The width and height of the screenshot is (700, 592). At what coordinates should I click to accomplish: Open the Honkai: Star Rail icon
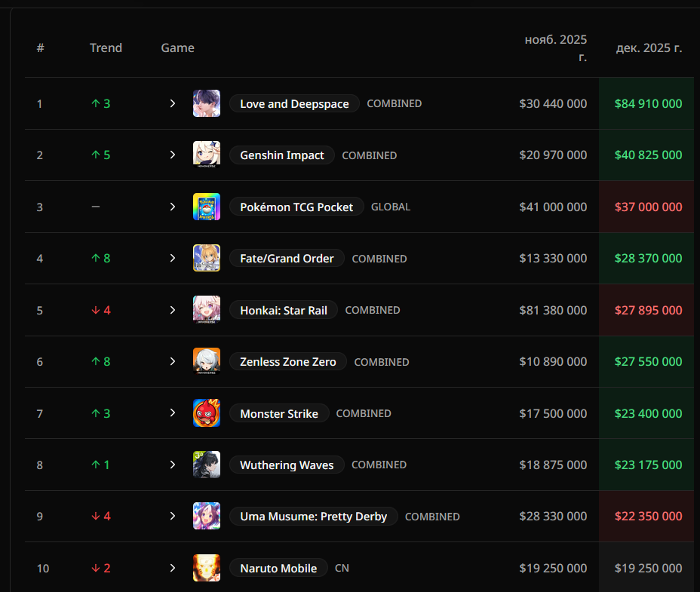(206, 310)
